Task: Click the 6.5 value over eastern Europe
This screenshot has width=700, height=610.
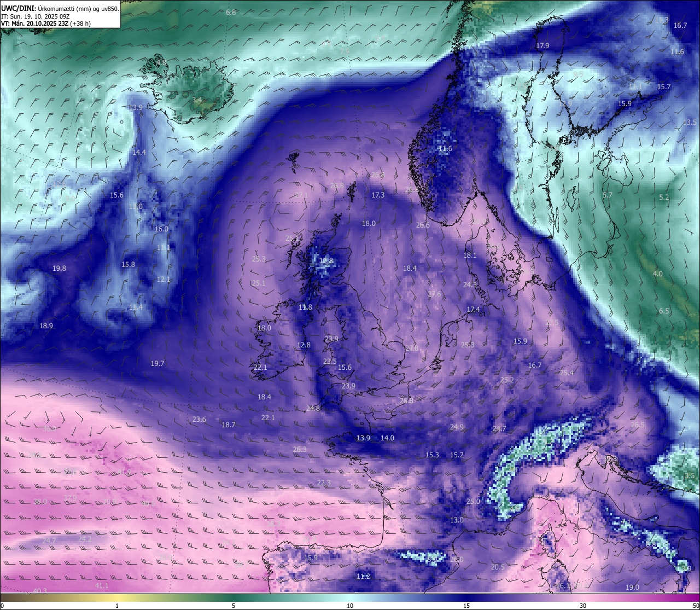Action: coord(664,311)
